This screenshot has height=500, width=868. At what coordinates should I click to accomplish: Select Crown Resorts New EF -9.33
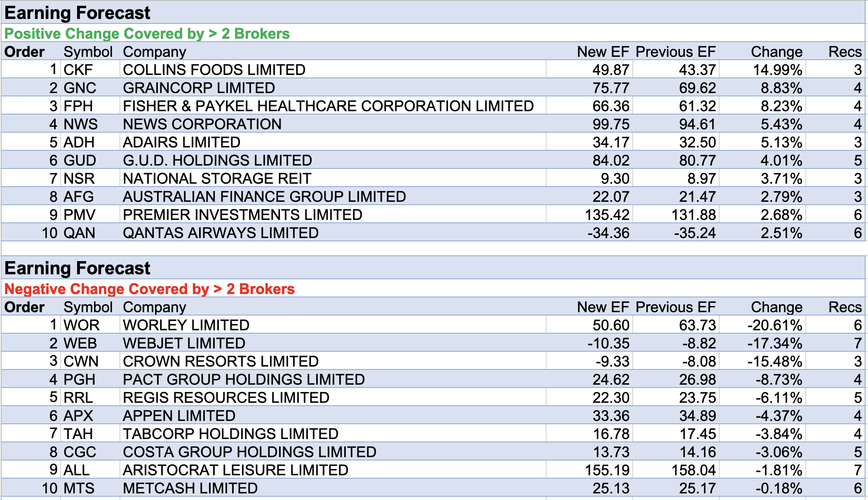[x=612, y=361]
